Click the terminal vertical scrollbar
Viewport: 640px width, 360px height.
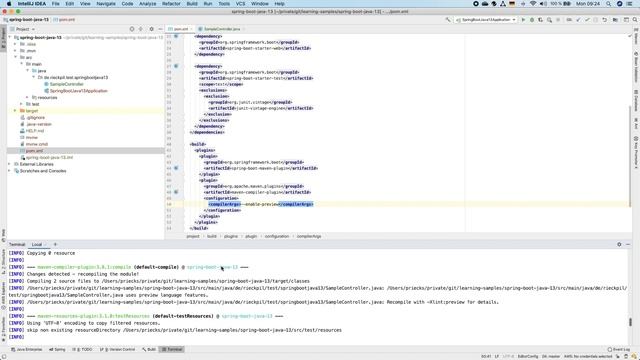630,322
